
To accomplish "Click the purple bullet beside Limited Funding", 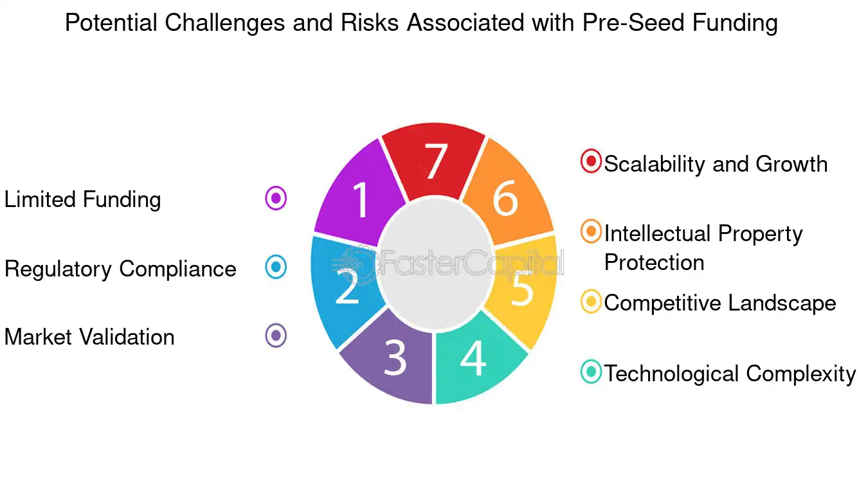I will (x=276, y=198).
